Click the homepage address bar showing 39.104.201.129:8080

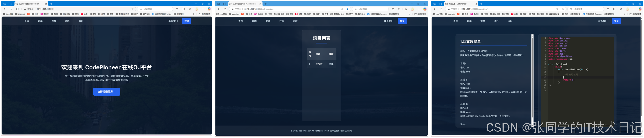(79, 9)
